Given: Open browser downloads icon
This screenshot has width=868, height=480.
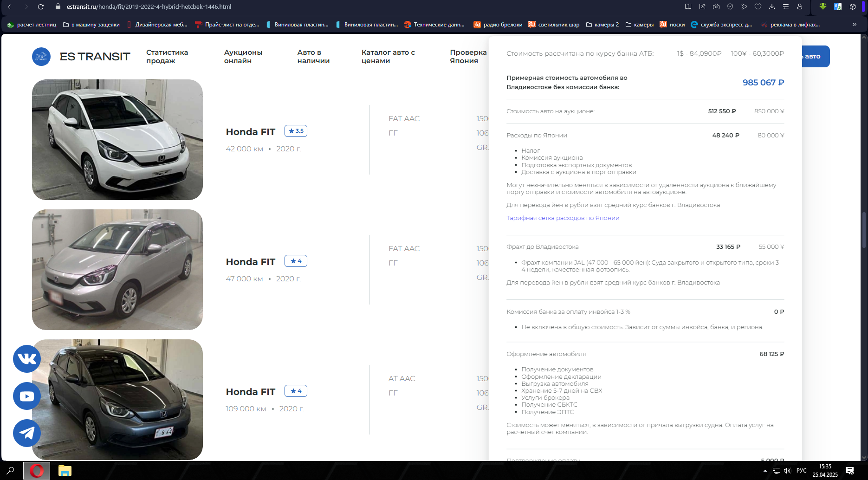Looking at the screenshot, I should pyautogui.click(x=772, y=6).
